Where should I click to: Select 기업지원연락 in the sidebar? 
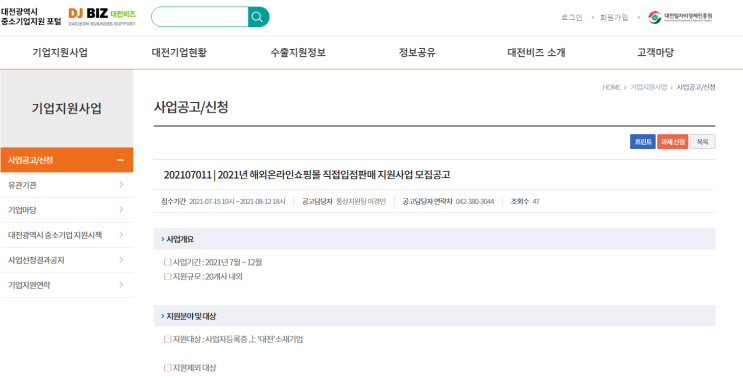pyautogui.click(x=66, y=285)
